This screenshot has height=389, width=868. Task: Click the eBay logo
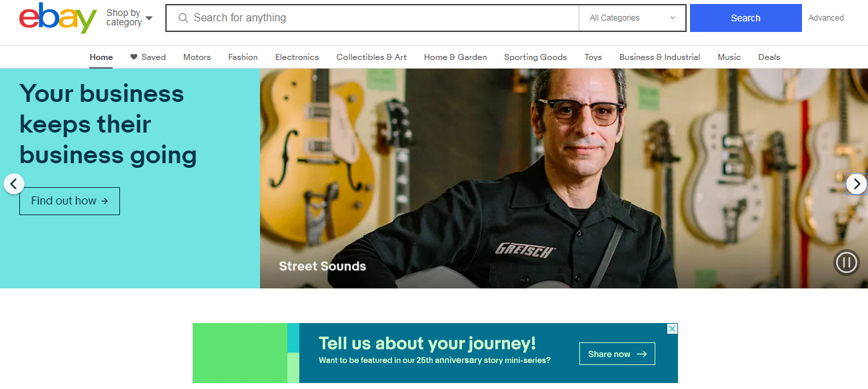click(x=58, y=18)
